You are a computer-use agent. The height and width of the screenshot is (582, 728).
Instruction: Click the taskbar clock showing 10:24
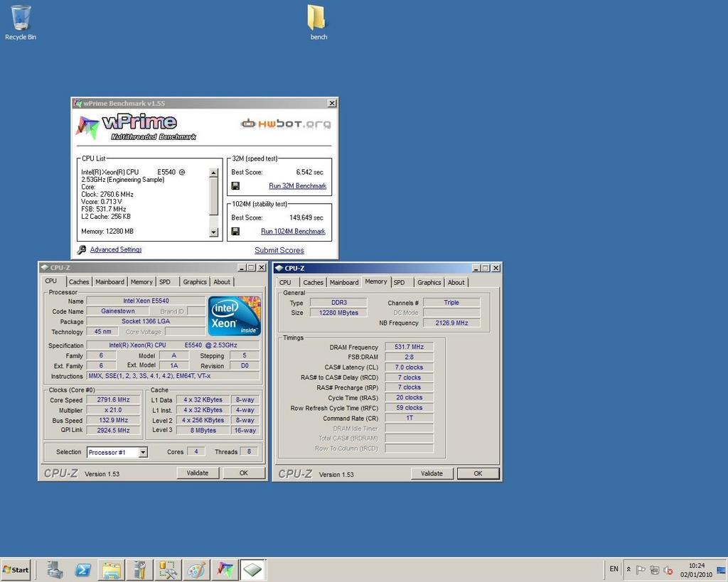click(x=697, y=569)
